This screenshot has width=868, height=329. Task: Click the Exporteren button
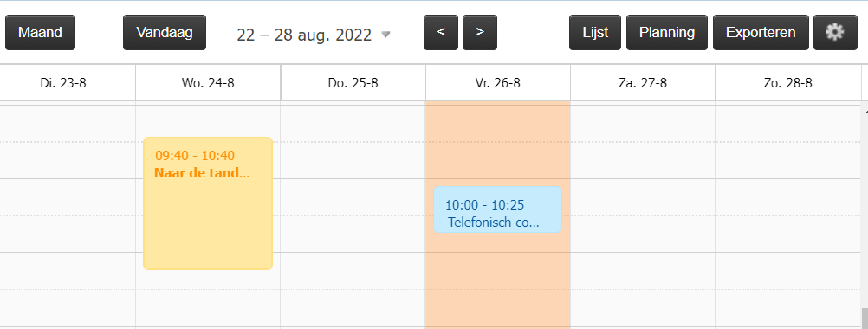pyautogui.click(x=761, y=33)
